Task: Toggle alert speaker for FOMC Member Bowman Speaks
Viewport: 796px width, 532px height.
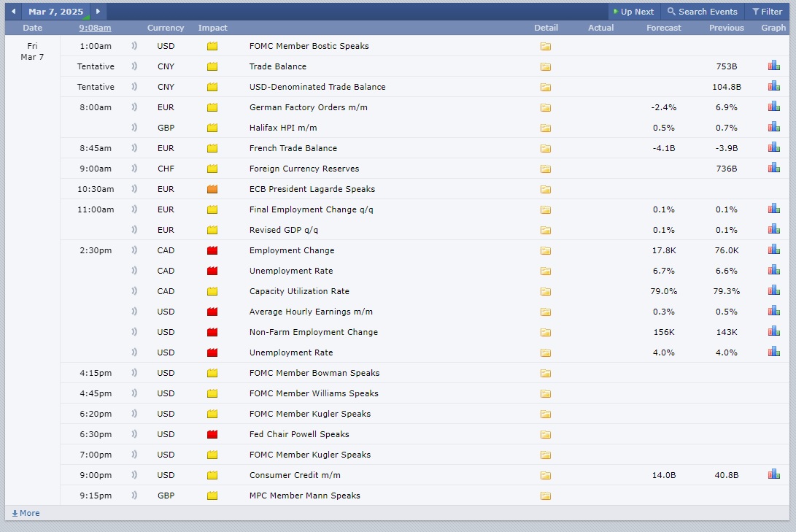Action: [134, 373]
